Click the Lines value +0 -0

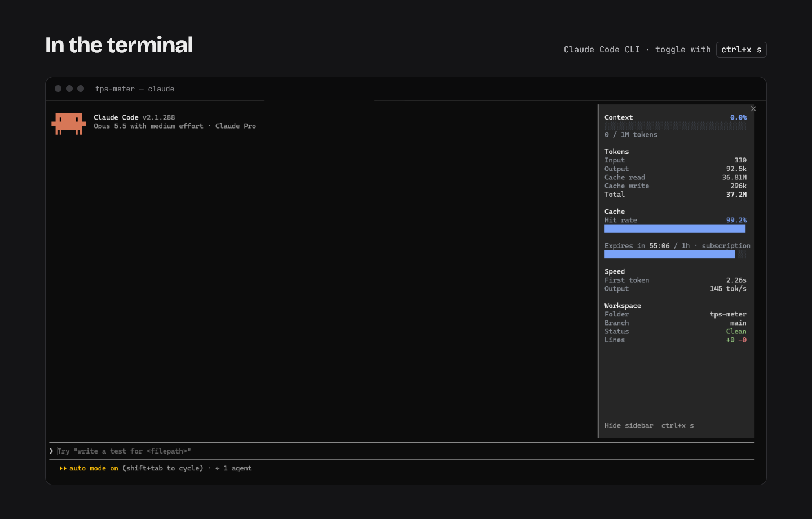(x=736, y=340)
